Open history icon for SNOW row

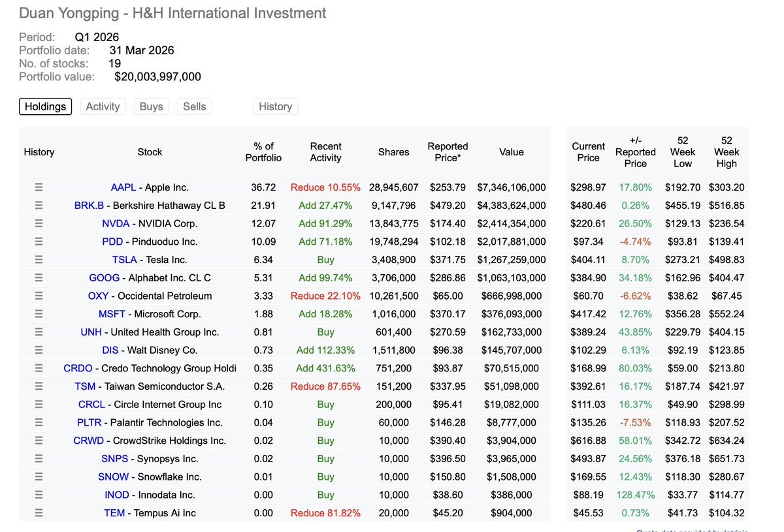click(39, 477)
